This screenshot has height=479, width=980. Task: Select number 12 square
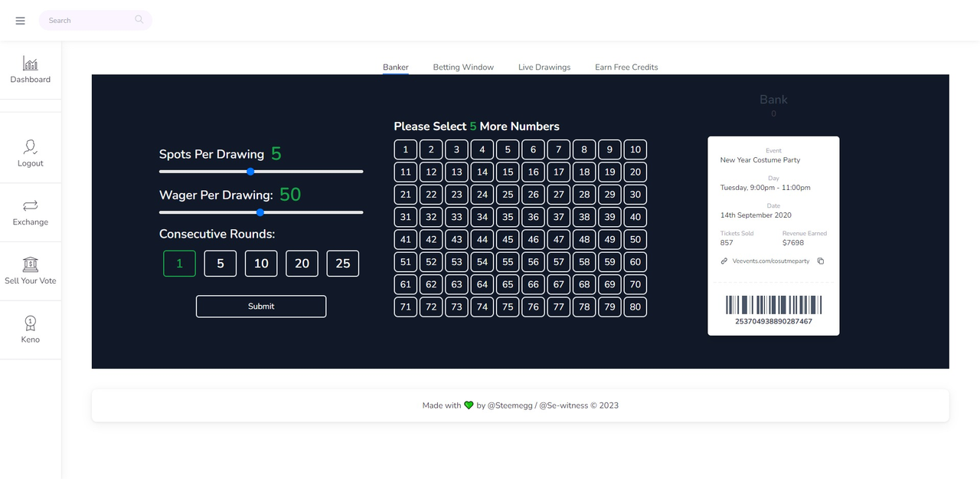431,172
